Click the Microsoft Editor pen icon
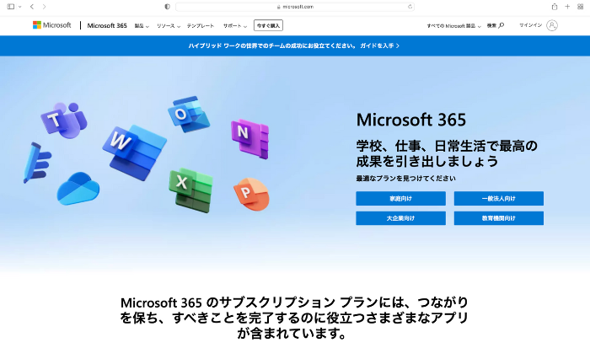Viewport: 590px width, 364px height. click(37, 163)
